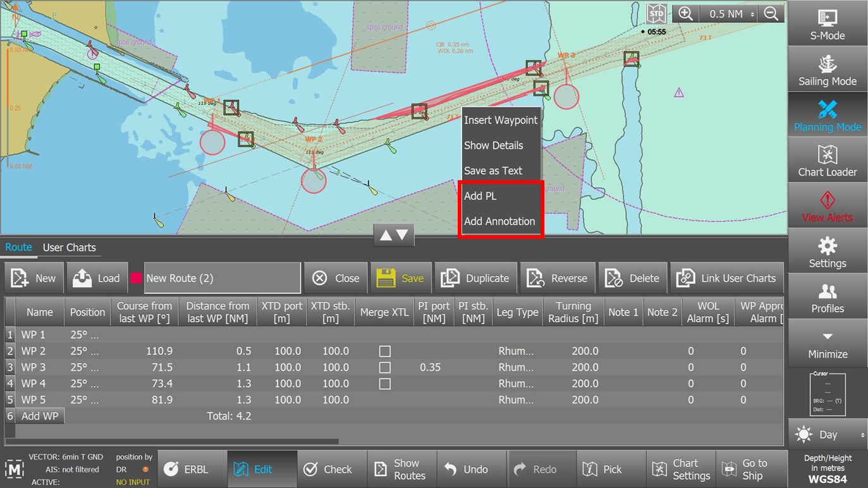The image size is (868, 488).
Task: Choose Add Annotation from context menu
Action: (499, 221)
